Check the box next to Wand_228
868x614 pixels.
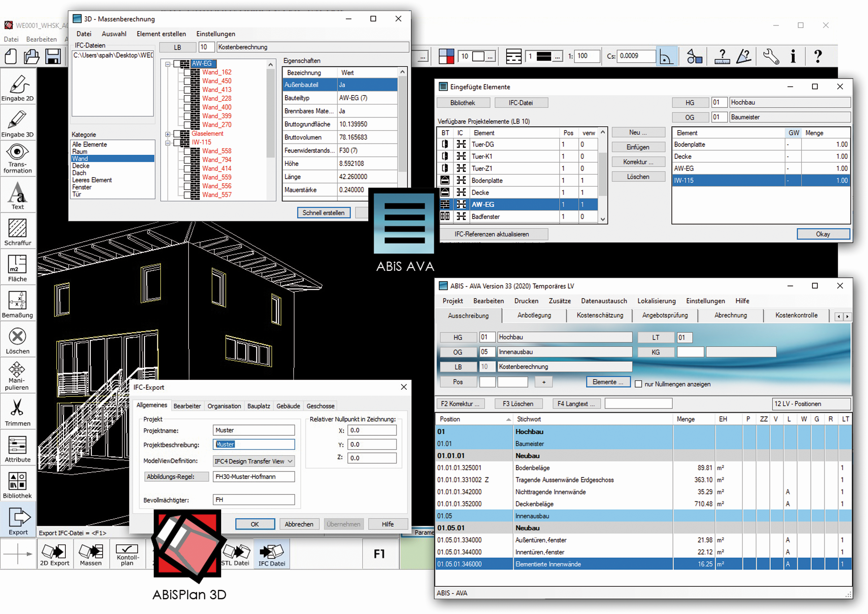click(187, 98)
